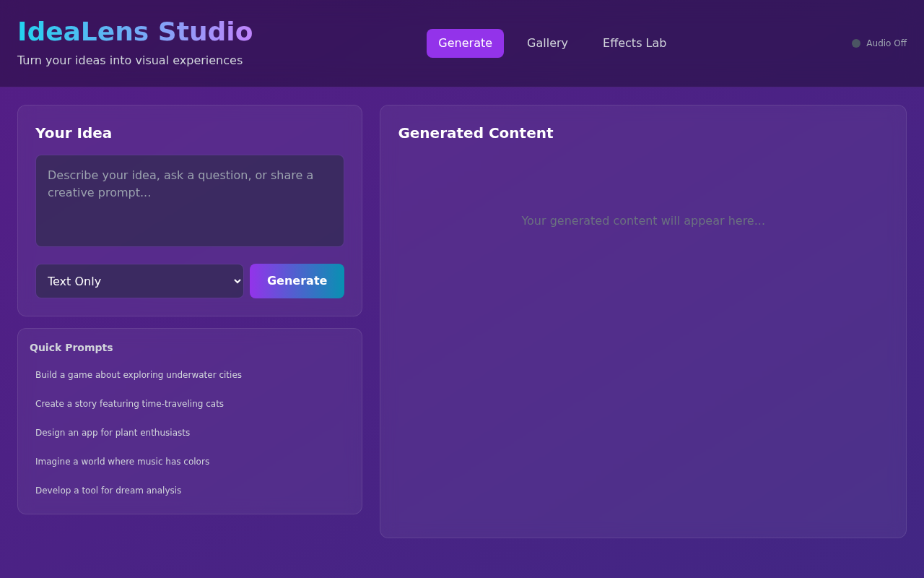Click the Your Idea panel heading

[x=74, y=133]
